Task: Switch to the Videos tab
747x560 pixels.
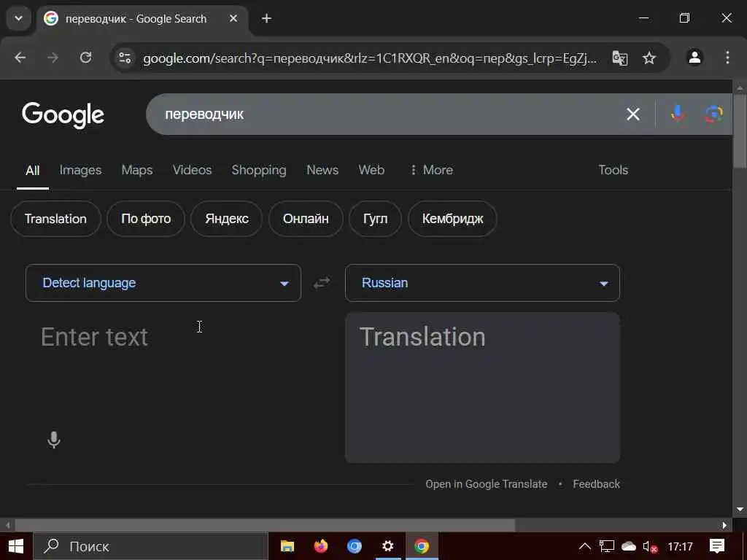Action: 192,171
